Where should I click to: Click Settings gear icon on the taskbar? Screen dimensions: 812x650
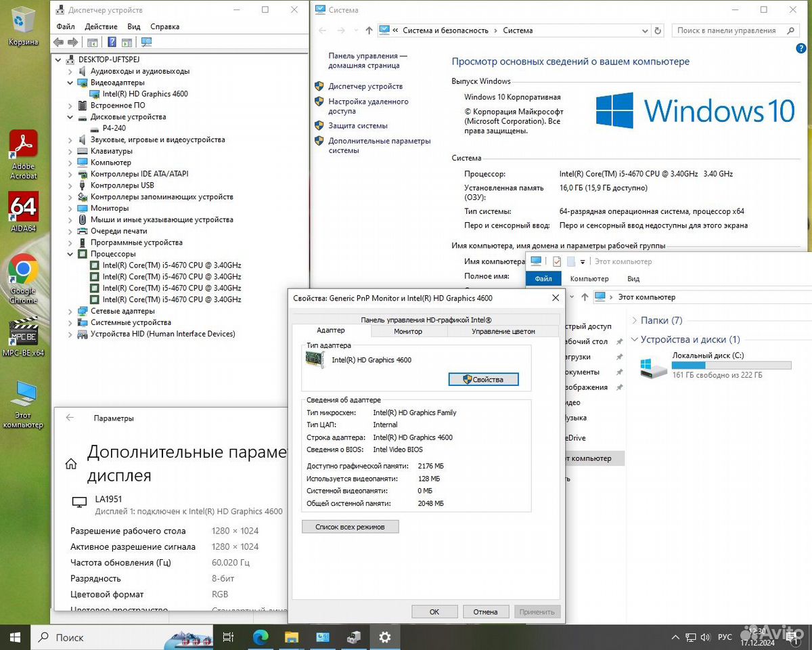pos(385,637)
